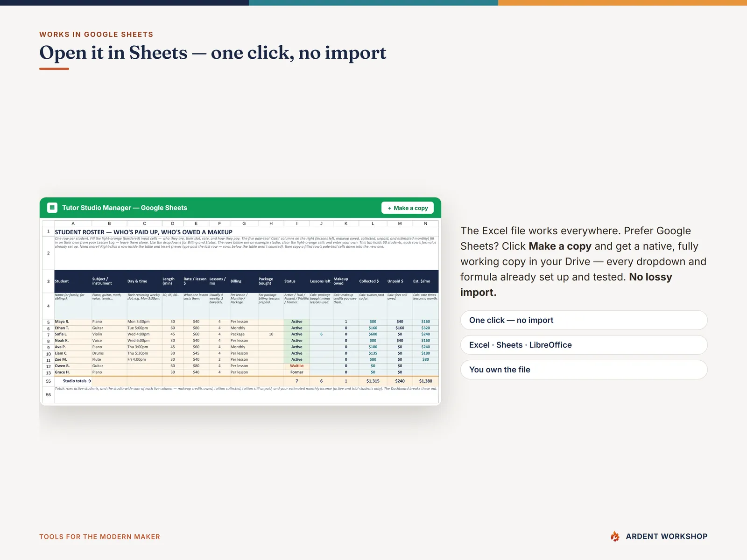Click the 'Student' header cell
Screen dimensions: 747x560
pos(73,281)
